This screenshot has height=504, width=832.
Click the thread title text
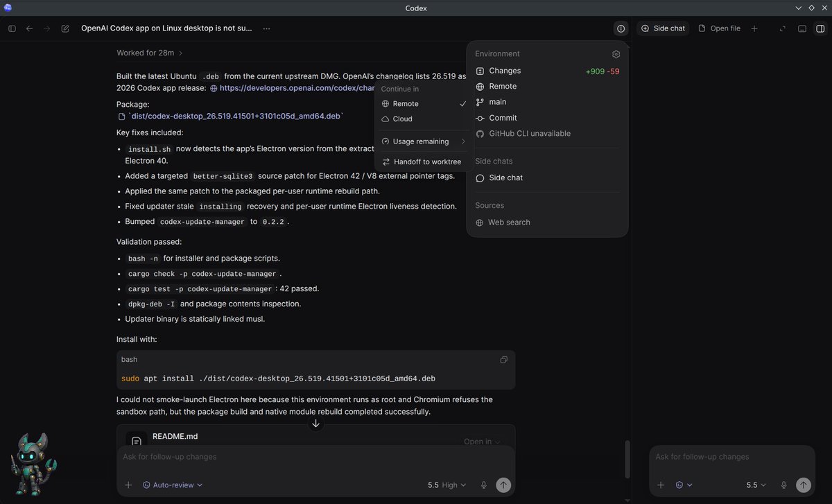[x=167, y=28]
